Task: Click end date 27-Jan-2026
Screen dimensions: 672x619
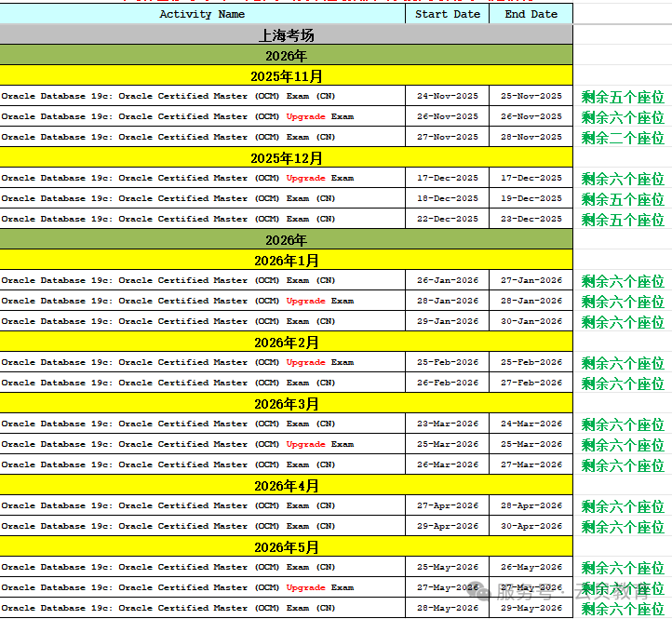Action: (531, 280)
